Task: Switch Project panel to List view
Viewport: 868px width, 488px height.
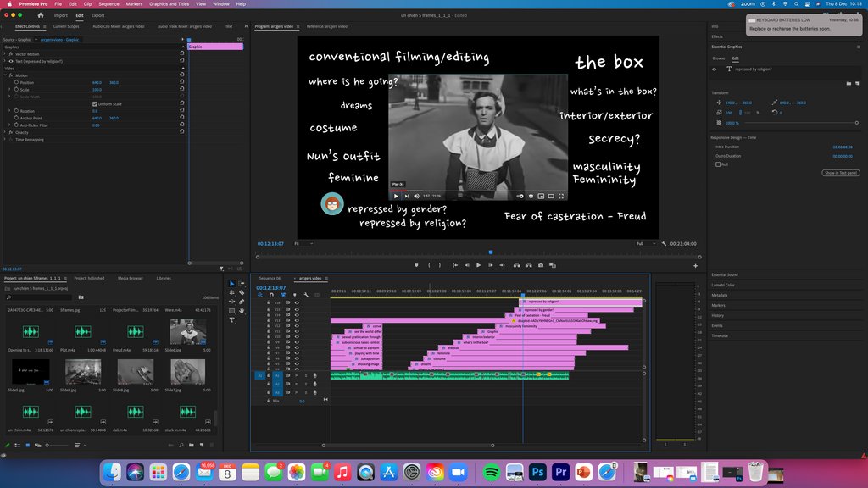Action: 17,445
